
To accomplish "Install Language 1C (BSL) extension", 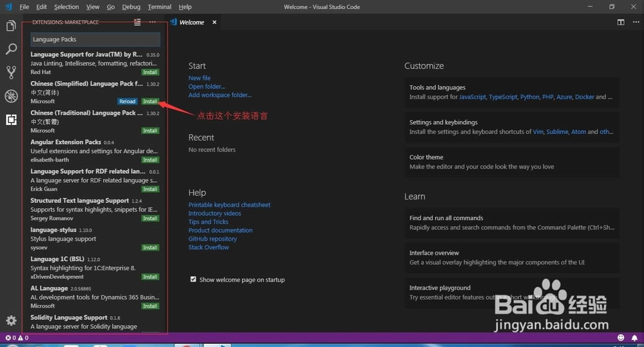I will point(150,277).
